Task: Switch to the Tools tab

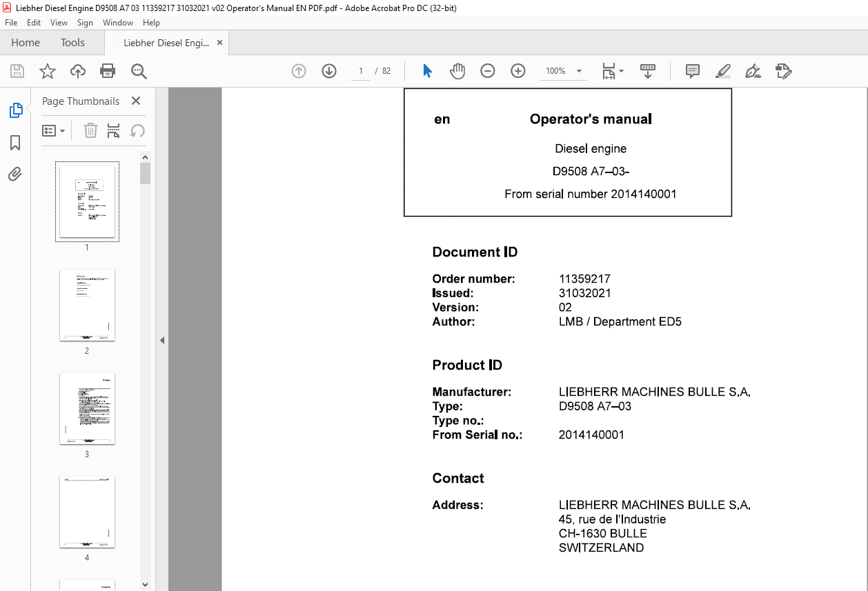Action: 72,43
